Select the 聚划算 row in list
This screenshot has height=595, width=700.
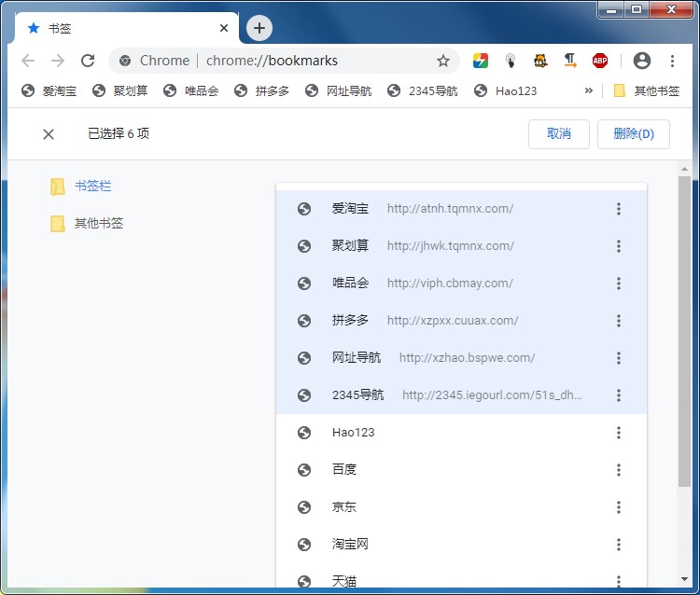[x=461, y=246]
